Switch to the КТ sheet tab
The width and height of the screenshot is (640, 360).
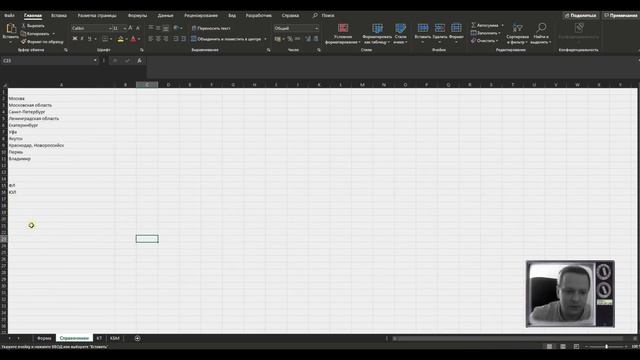99,338
